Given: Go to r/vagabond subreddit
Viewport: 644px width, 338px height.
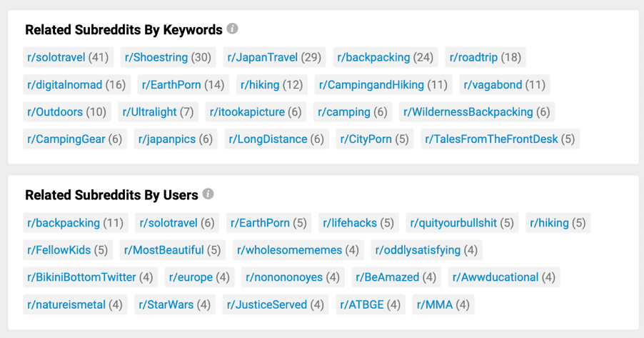Looking at the screenshot, I should [x=493, y=85].
